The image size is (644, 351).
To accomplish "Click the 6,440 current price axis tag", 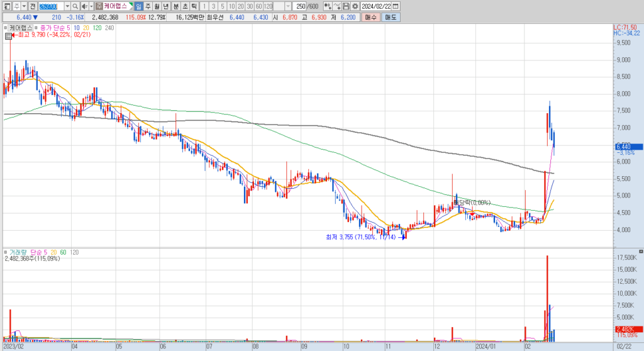I will pyautogui.click(x=629, y=147).
